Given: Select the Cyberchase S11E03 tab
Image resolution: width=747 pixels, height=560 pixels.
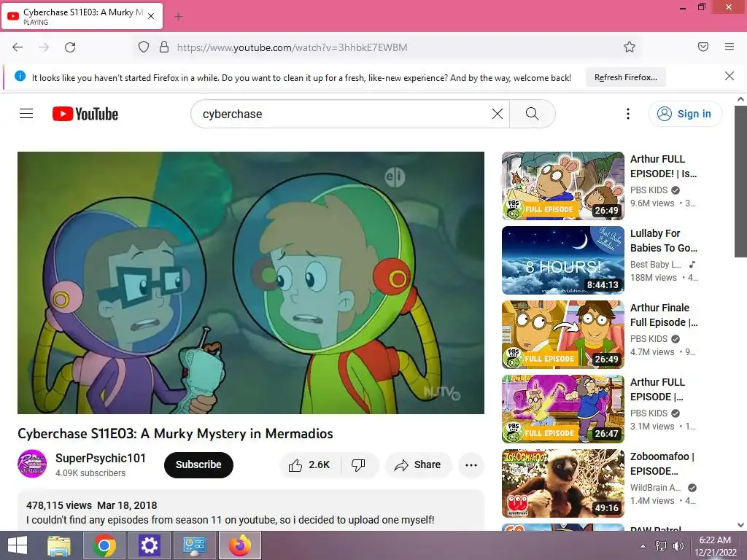Looking at the screenshot, I should click(82, 16).
